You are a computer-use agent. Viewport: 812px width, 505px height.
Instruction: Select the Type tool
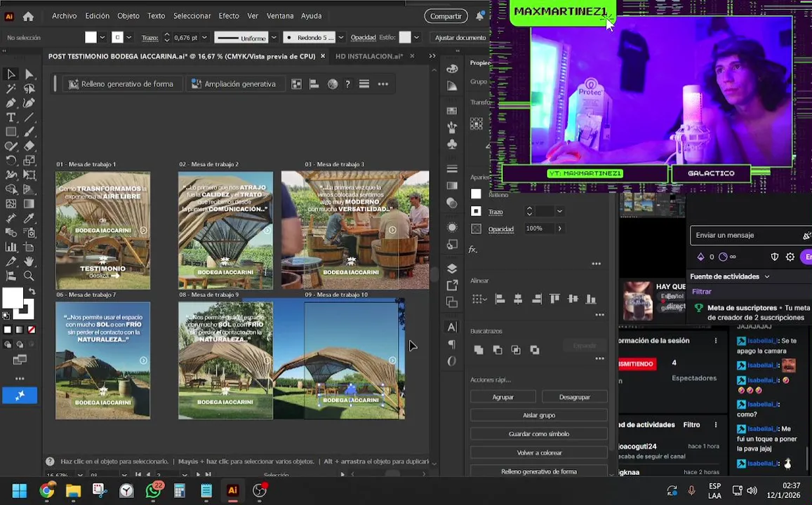(11, 117)
